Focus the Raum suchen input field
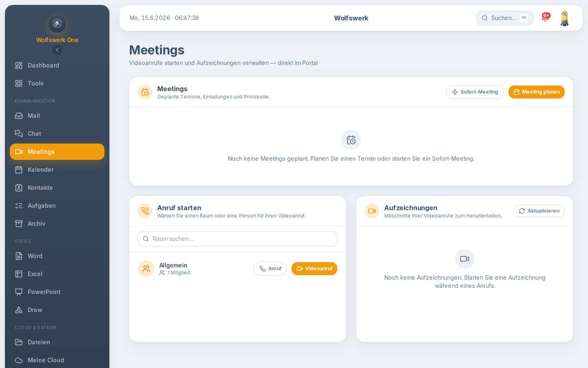Viewport: 588px width, 368px height. click(238, 239)
